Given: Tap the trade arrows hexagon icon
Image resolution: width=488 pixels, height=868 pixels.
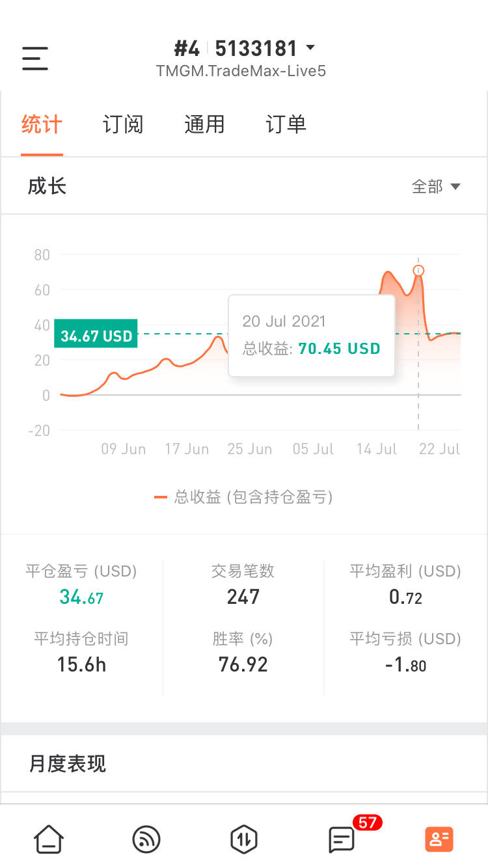Looking at the screenshot, I should [244, 839].
